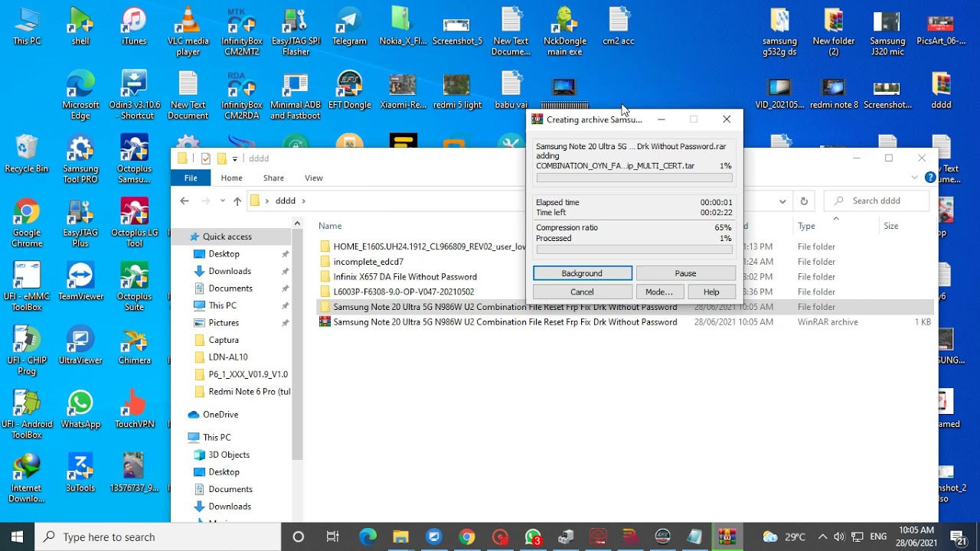Screen dimensions: 980x551
Task: Open the shell desktop shortcut
Action: (x=80, y=27)
